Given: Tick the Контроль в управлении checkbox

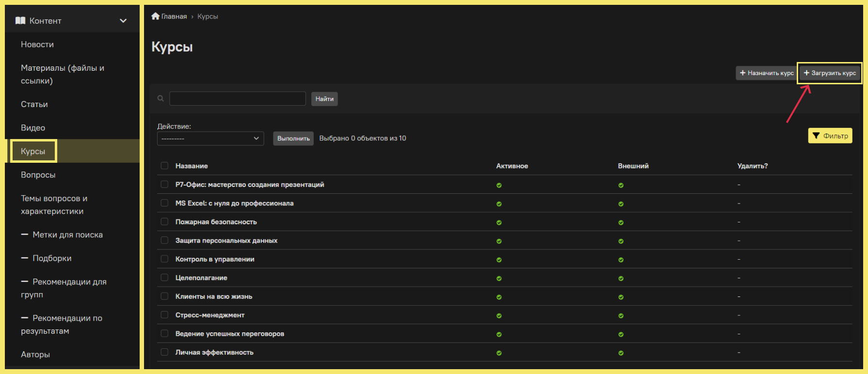Looking at the screenshot, I should click(x=164, y=259).
